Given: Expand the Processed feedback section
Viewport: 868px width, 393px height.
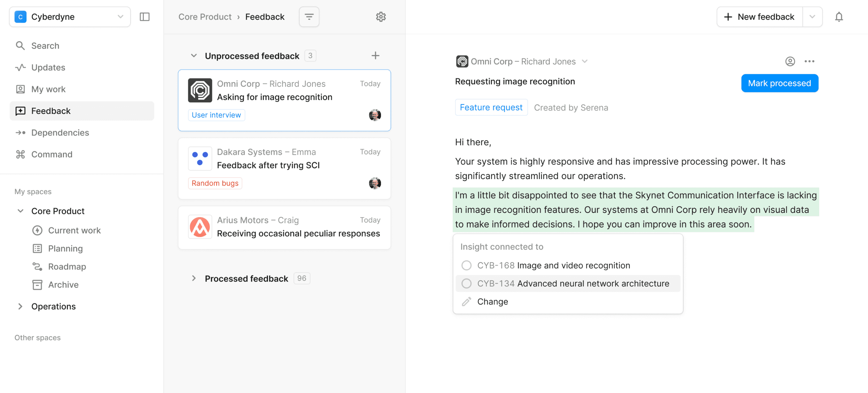Looking at the screenshot, I should point(194,278).
